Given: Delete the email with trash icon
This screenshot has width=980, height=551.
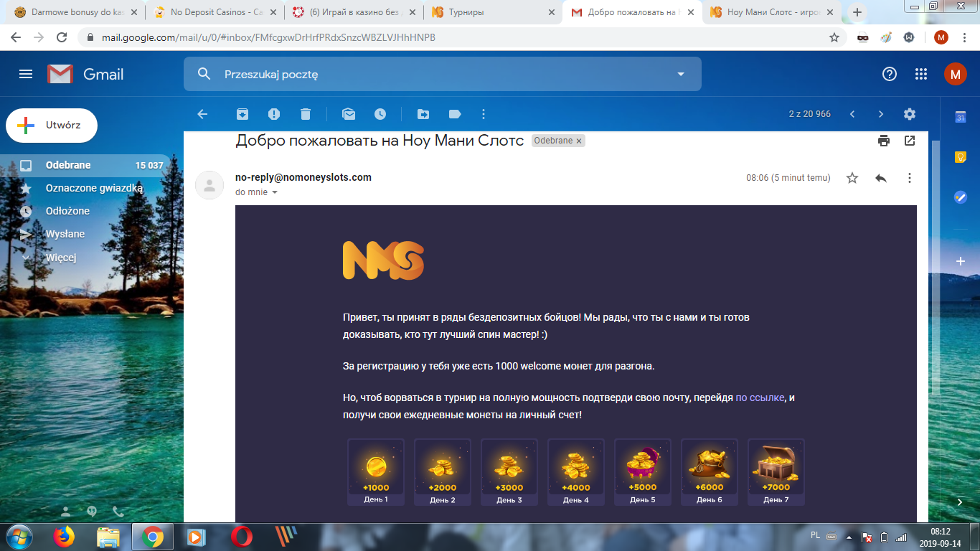Looking at the screenshot, I should pyautogui.click(x=306, y=114).
